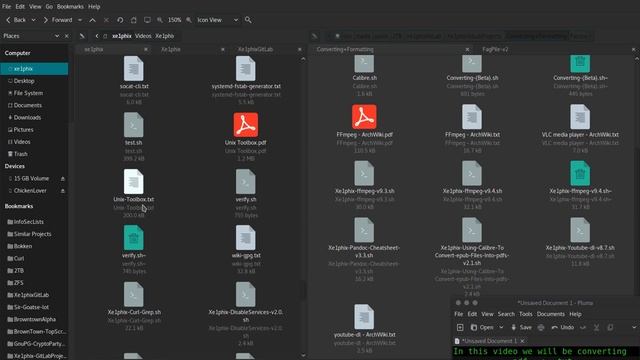640x360 pixels.
Task: Close the first xe1phix tab
Action: (x=146, y=49)
